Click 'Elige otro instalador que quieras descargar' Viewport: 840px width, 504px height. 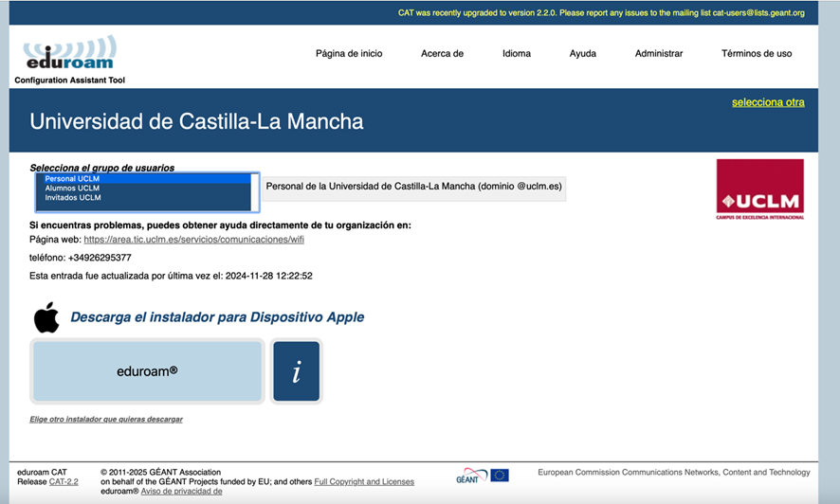pos(106,419)
